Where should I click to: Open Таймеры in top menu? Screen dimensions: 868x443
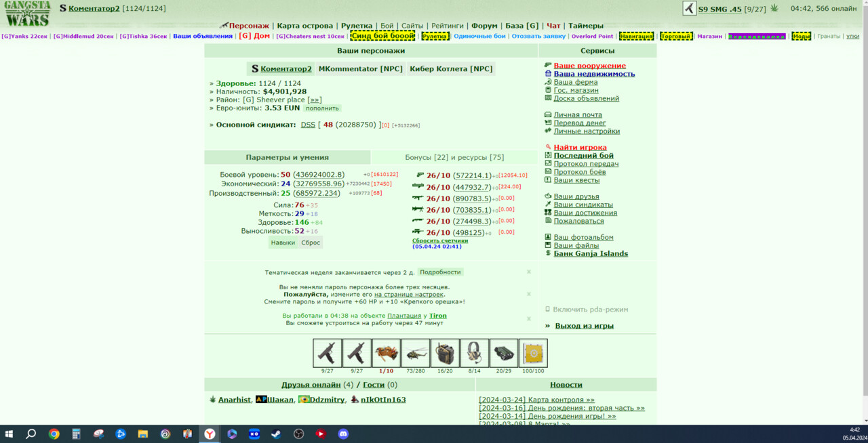[586, 26]
